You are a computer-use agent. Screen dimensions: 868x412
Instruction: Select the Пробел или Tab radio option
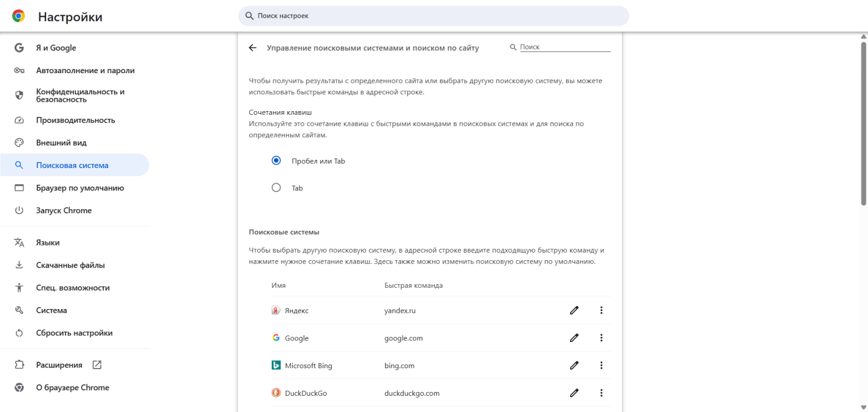(x=276, y=160)
